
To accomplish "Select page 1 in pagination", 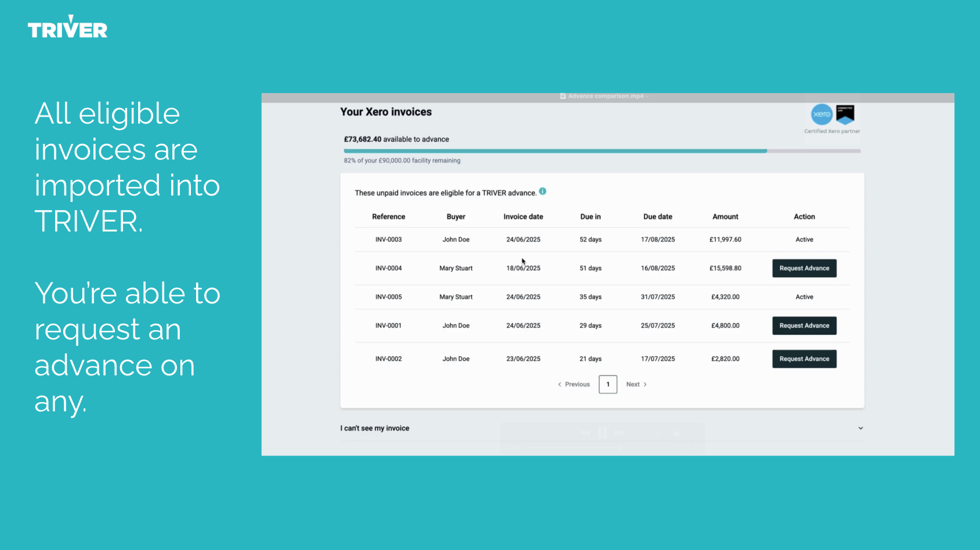I will coord(608,384).
